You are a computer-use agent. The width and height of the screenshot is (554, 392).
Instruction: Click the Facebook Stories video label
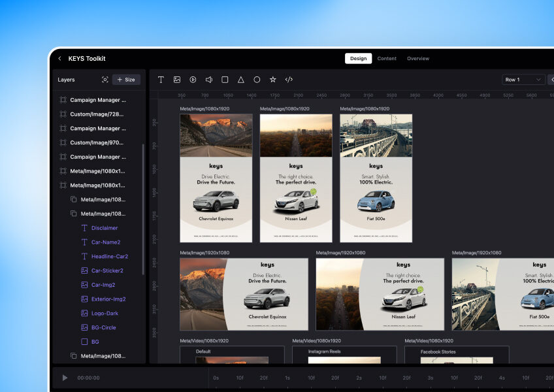tap(438, 351)
